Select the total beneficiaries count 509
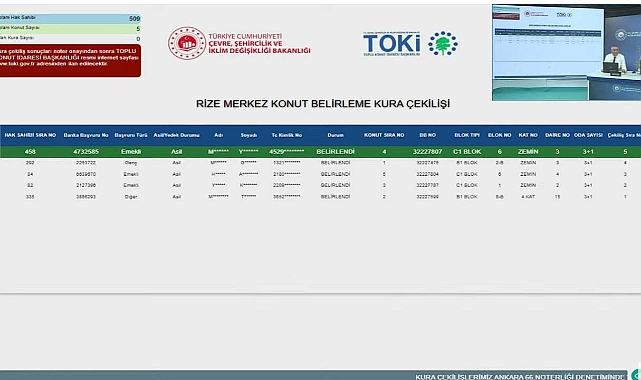 pos(134,18)
